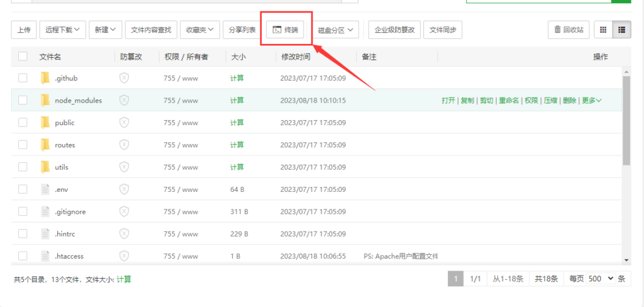Toggle tamper-proof shield for node_modules
The image size is (644, 307).
(x=124, y=100)
